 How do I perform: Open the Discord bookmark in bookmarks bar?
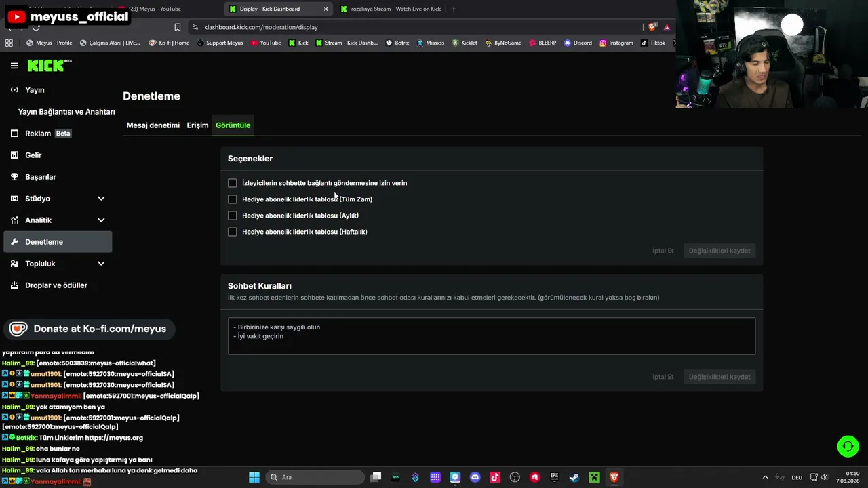pos(578,43)
